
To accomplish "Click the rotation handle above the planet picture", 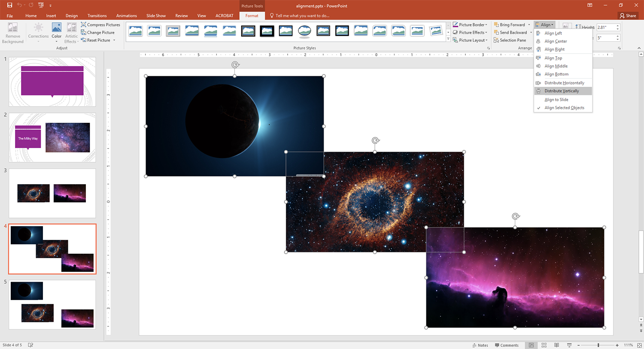I will [235, 65].
